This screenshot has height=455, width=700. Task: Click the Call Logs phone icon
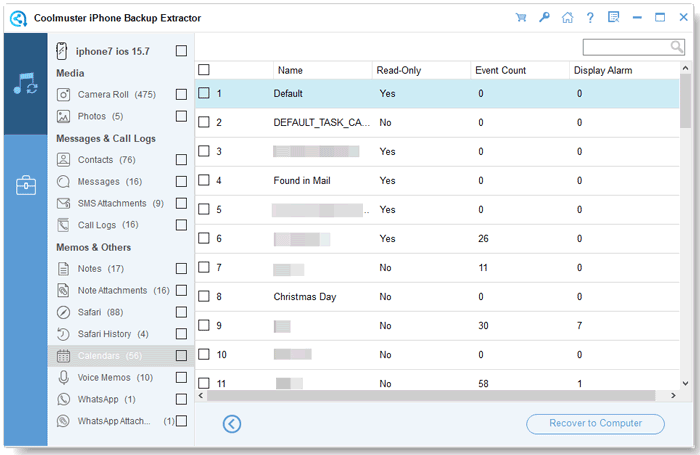click(63, 225)
